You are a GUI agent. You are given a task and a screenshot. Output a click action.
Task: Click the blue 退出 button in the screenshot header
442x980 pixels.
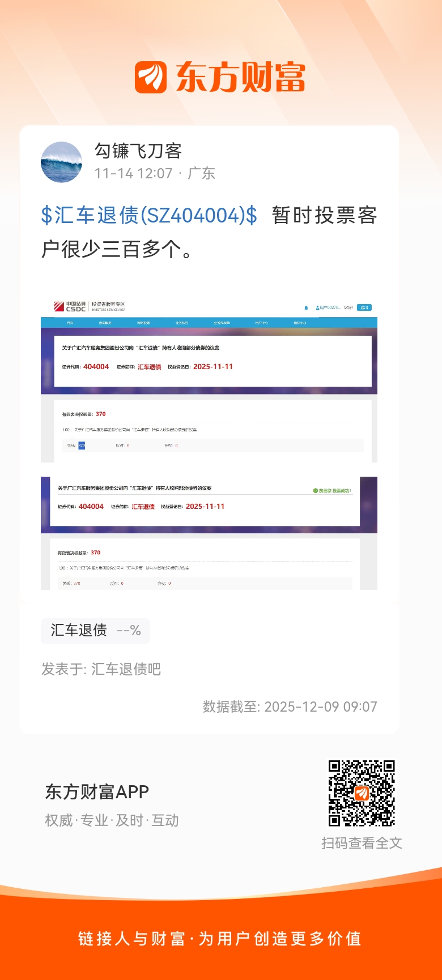coord(364,307)
